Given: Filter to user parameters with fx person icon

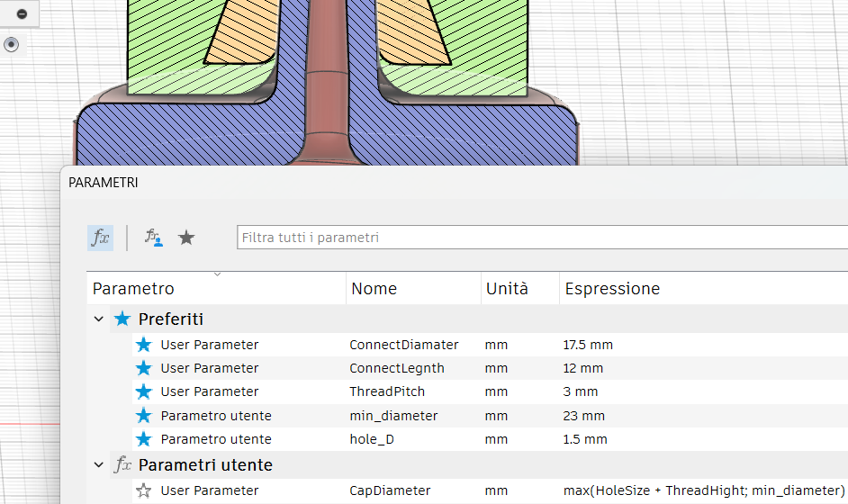Looking at the screenshot, I should click(x=155, y=238).
